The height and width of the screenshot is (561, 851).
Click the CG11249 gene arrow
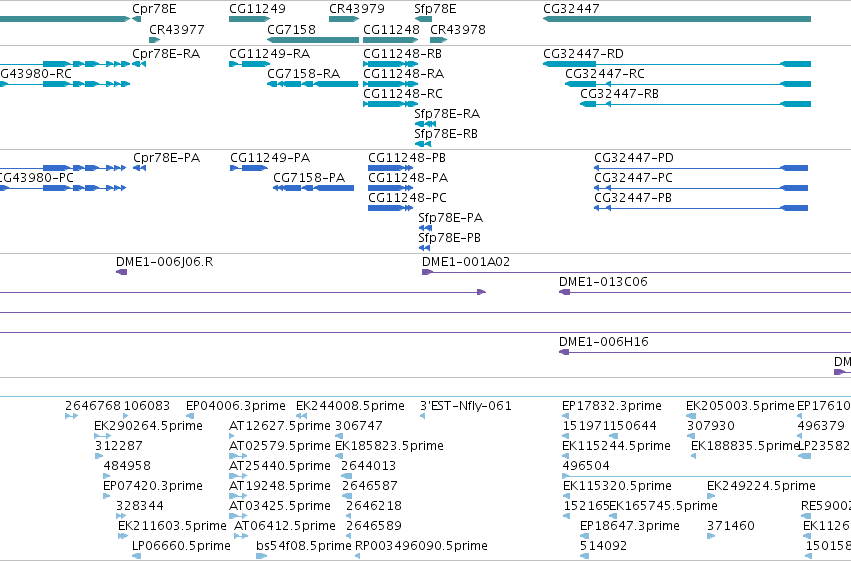[x=250, y=19]
